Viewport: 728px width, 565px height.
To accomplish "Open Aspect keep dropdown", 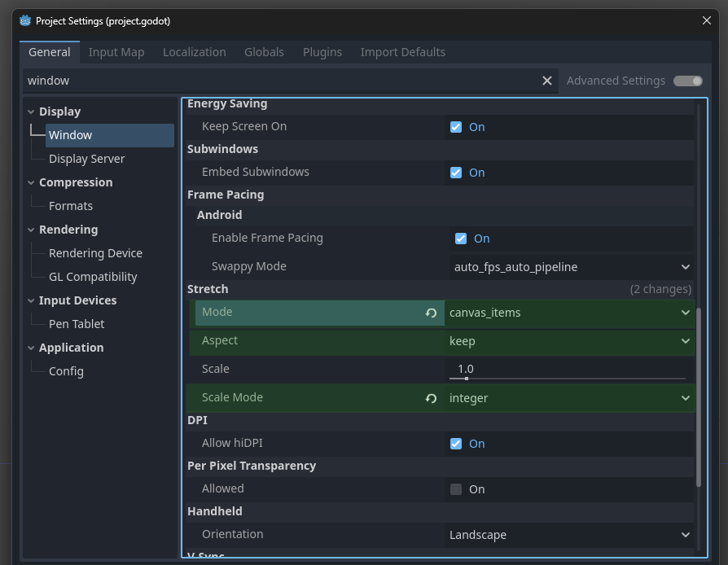I will tap(569, 341).
